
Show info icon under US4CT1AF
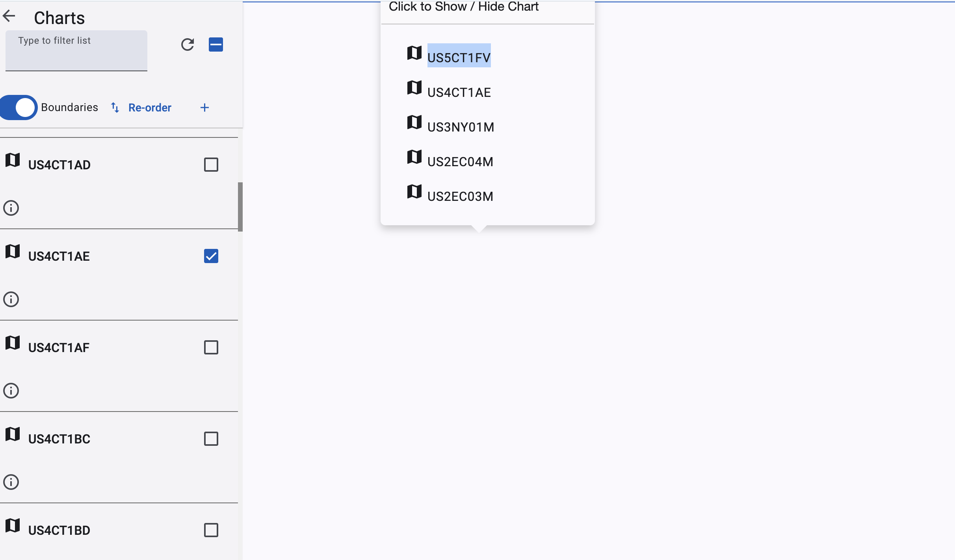tap(11, 391)
